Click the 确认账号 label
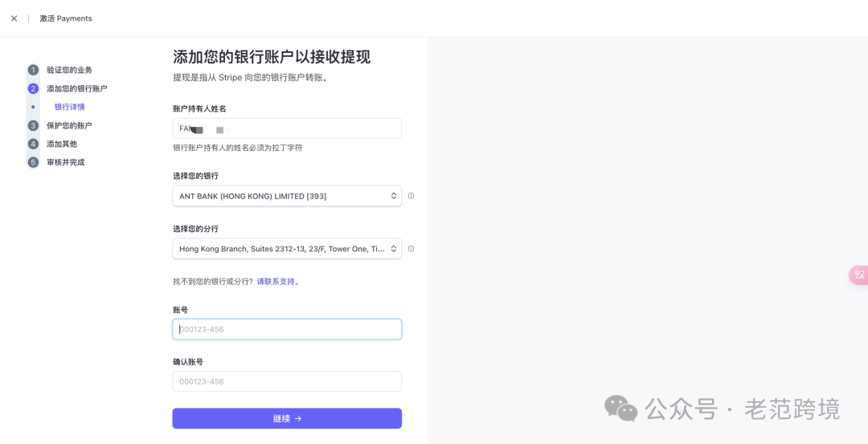Screen dimensions: 868x444 [x=188, y=362]
